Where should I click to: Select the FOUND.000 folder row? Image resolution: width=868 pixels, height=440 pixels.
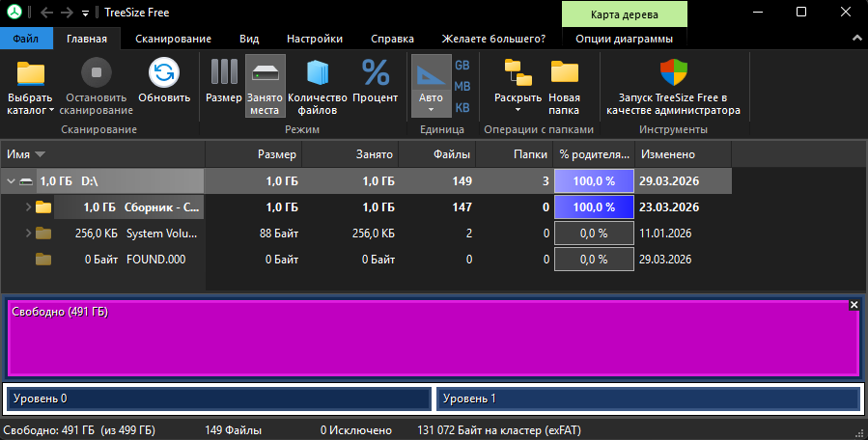pyautogui.click(x=366, y=259)
